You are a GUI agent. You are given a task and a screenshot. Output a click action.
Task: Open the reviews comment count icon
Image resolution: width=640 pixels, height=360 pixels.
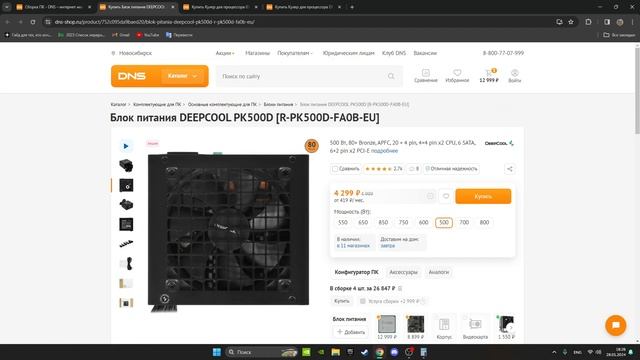point(413,169)
